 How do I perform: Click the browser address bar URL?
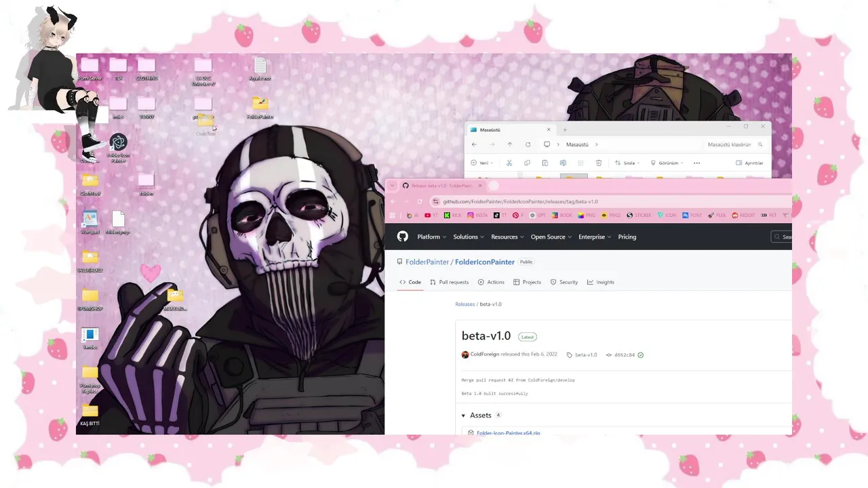click(520, 201)
